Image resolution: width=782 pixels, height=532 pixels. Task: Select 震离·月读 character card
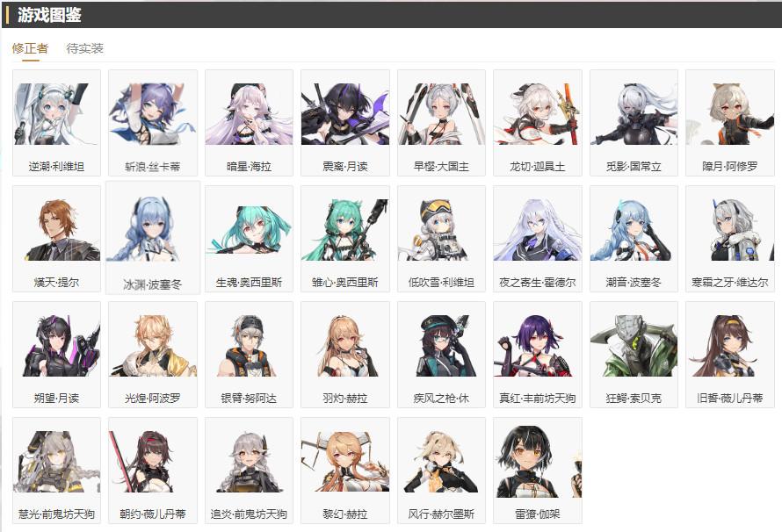(345, 123)
